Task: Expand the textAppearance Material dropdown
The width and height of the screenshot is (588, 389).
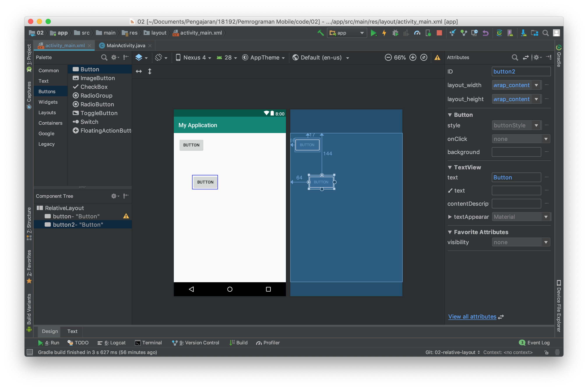Action: [545, 217]
